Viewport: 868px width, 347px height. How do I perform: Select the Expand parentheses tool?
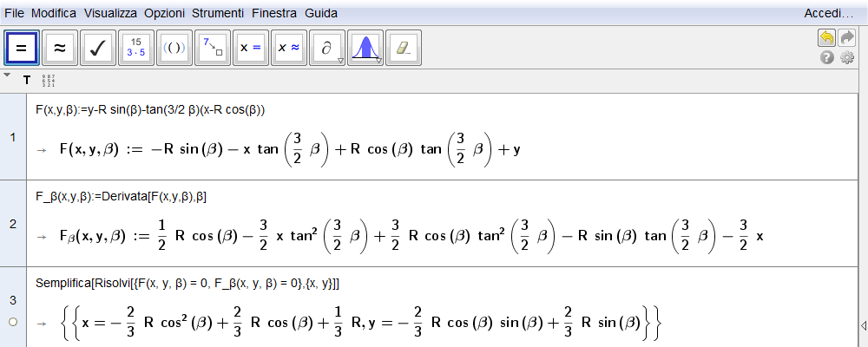(x=174, y=49)
